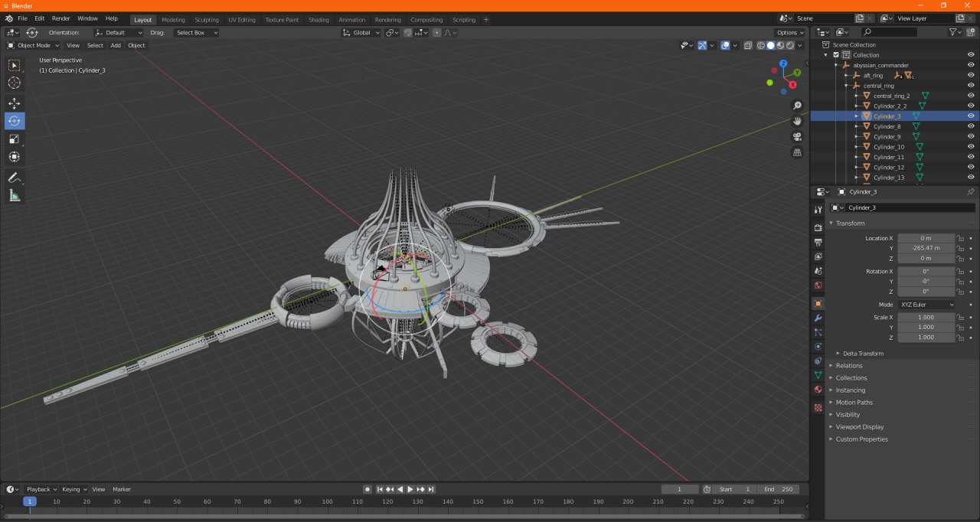Open rotation Mode XYZ Euler dropdown
The height and width of the screenshot is (522, 980).
[927, 305]
